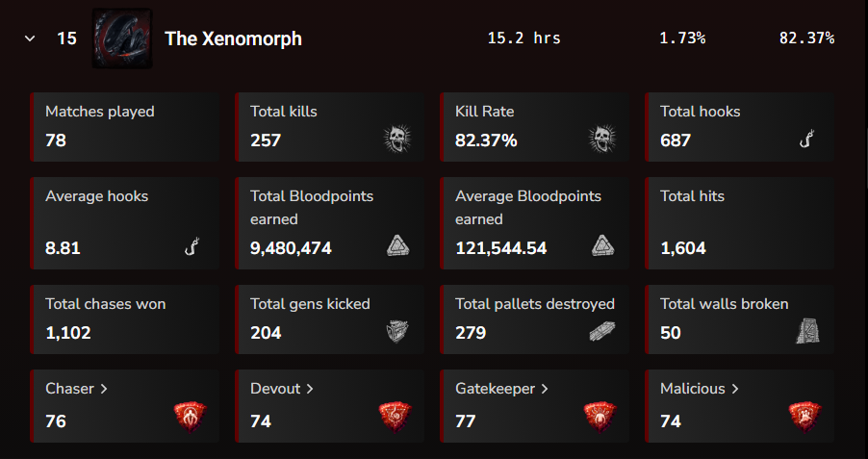Expand the Malicious emblem breakdown

tap(700, 389)
